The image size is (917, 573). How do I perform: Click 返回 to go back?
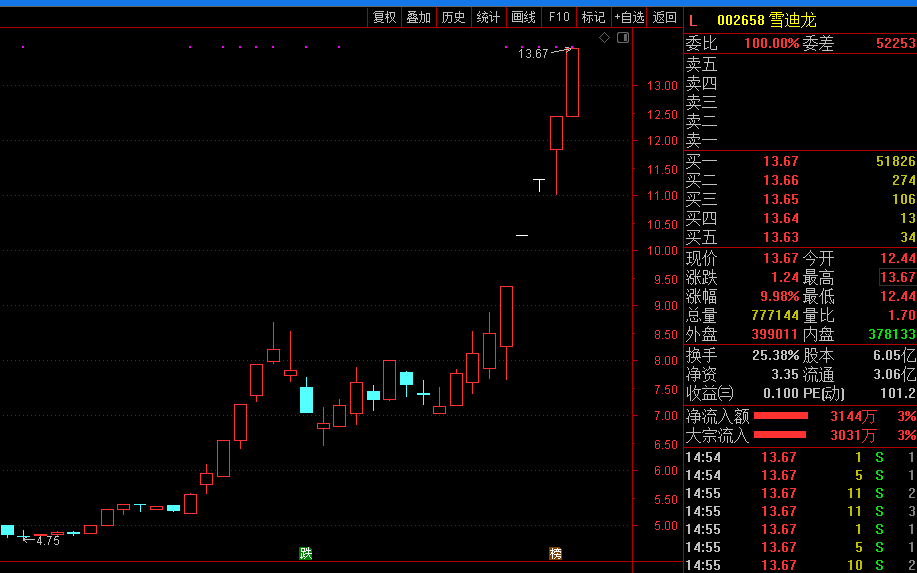click(665, 17)
